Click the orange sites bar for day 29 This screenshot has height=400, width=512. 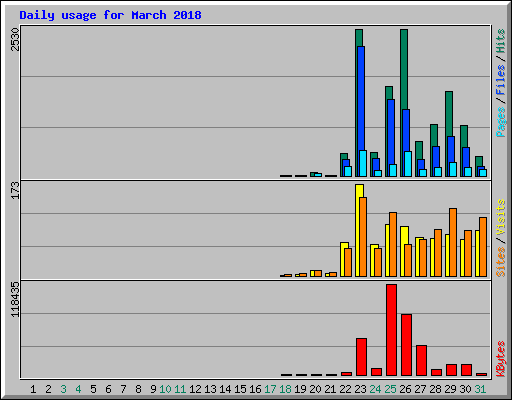453,242
